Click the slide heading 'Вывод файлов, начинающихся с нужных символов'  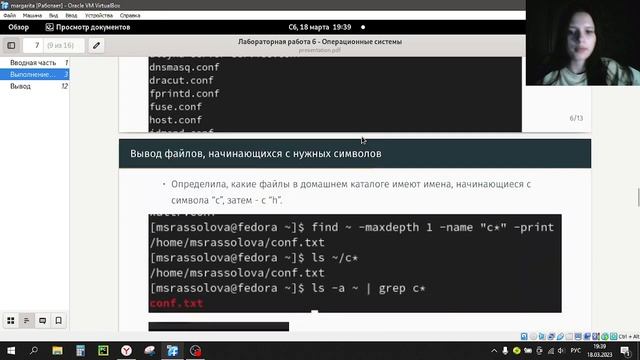[x=256, y=154]
